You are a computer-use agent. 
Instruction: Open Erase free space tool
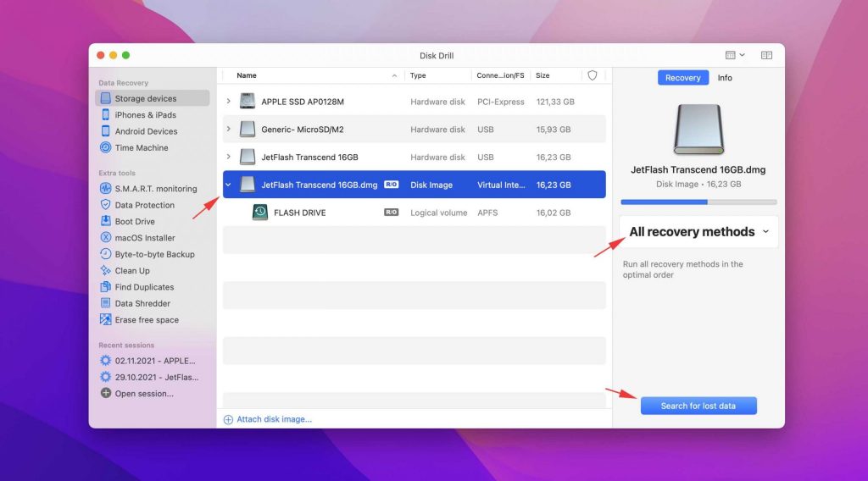point(147,319)
